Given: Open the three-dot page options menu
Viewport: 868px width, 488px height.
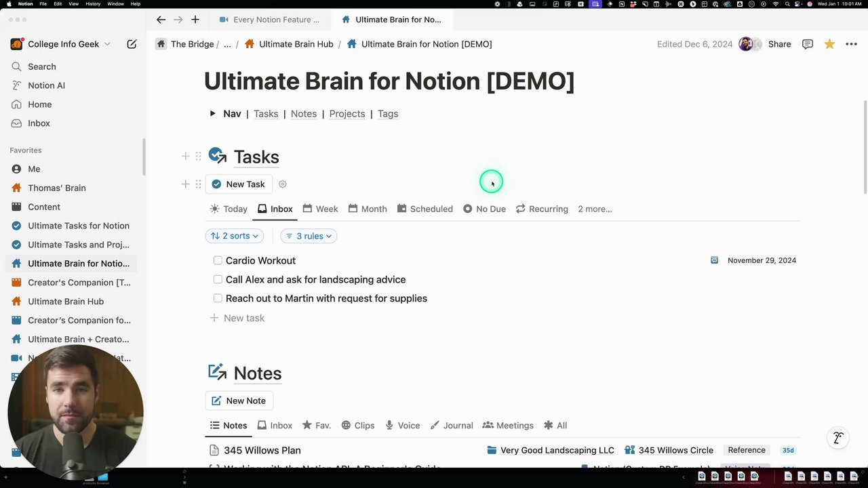Looking at the screenshot, I should coord(851,44).
